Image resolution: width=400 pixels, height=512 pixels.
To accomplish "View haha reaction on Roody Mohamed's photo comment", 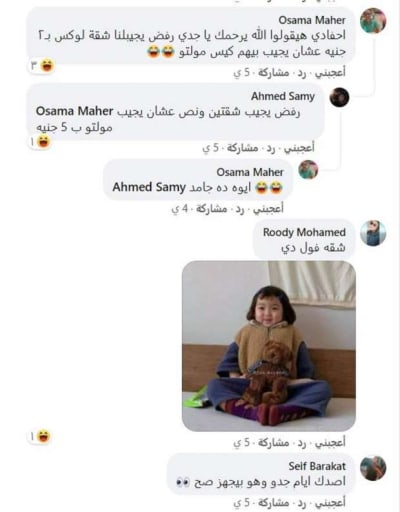I will 40,436.
